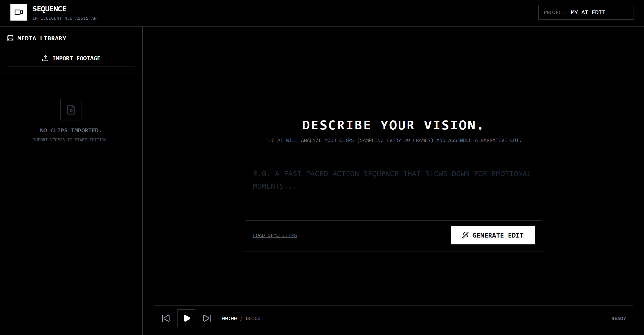Skip back to the previous clip
Image resolution: width=644 pixels, height=335 pixels.
166,318
